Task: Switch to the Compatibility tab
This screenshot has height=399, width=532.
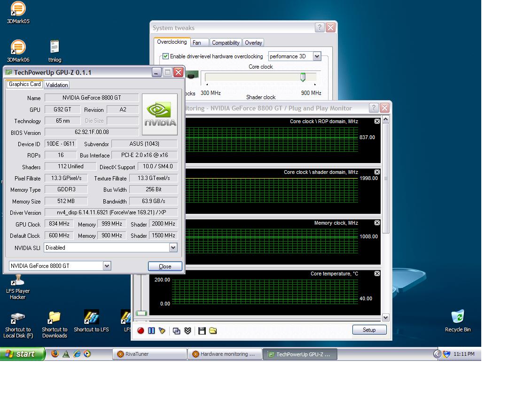Action: coord(226,43)
